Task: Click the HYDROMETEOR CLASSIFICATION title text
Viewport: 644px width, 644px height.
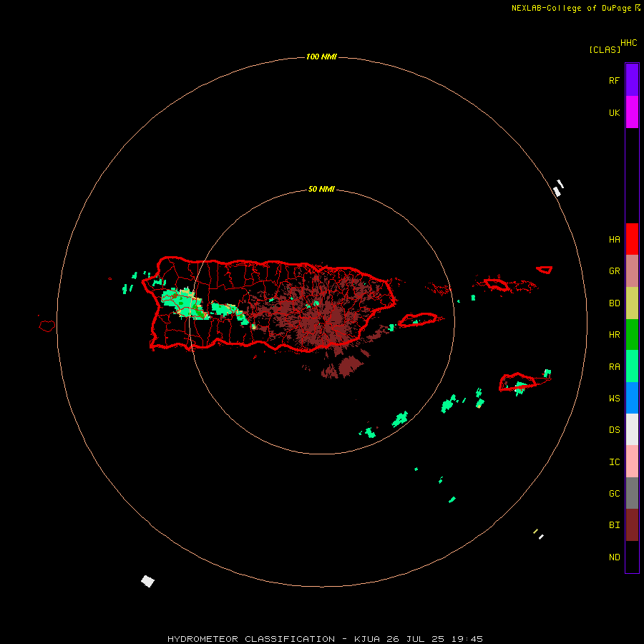Action: (x=251, y=639)
